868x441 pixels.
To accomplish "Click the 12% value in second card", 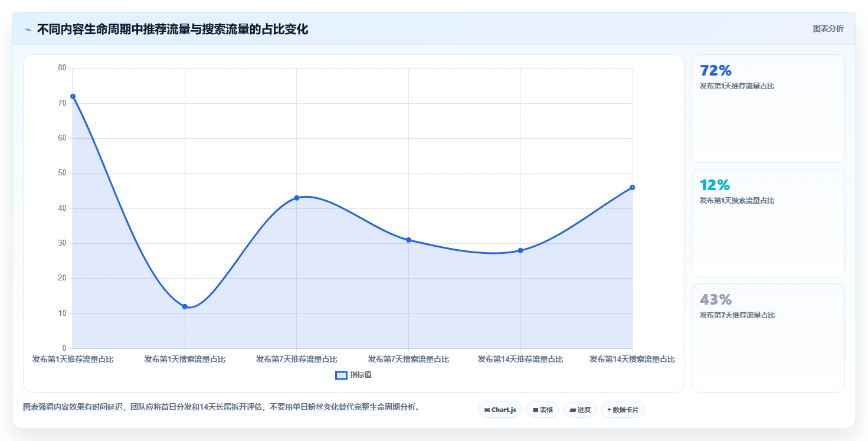I will click(715, 185).
